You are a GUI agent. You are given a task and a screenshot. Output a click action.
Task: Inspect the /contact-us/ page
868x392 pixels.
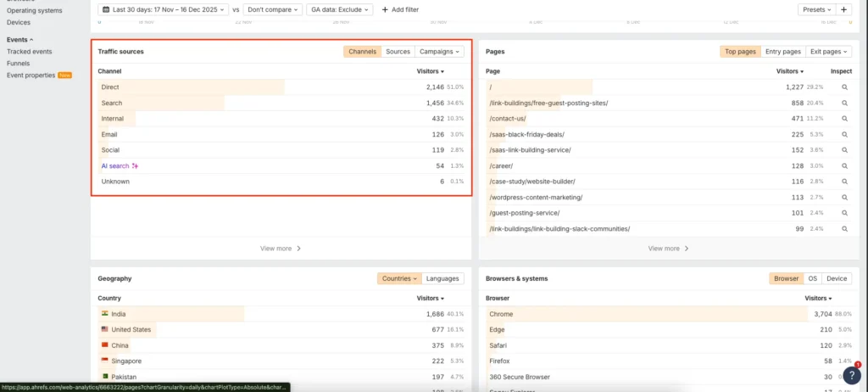[x=845, y=119]
